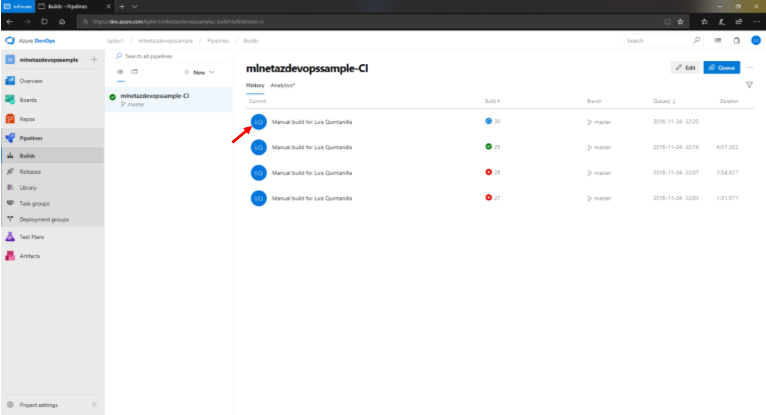Click the browser Back button
This screenshot has width=766, height=415.
click(10, 21)
